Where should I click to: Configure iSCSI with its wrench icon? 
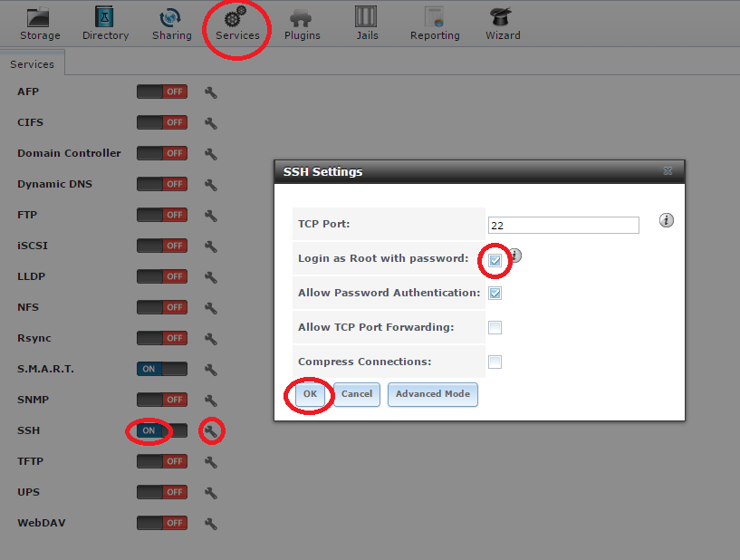[211, 246]
